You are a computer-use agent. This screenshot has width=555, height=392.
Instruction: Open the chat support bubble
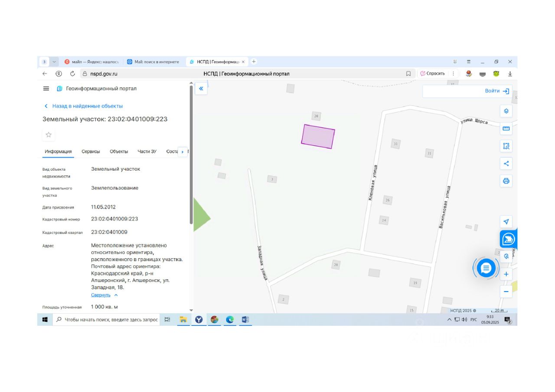click(486, 269)
